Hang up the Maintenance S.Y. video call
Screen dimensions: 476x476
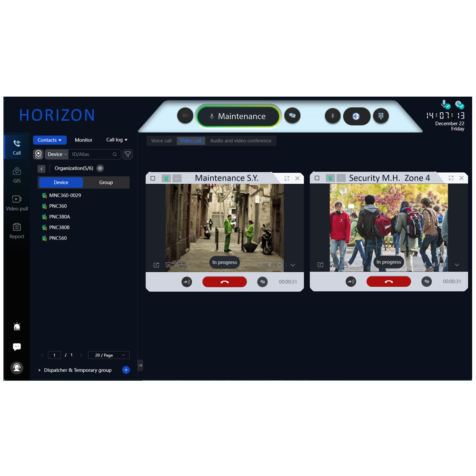(225, 282)
